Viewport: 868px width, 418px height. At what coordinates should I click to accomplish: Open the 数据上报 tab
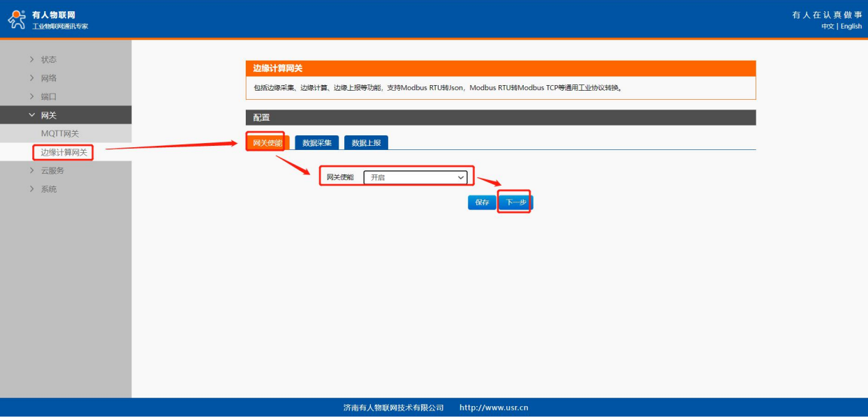tap(366, 142)
